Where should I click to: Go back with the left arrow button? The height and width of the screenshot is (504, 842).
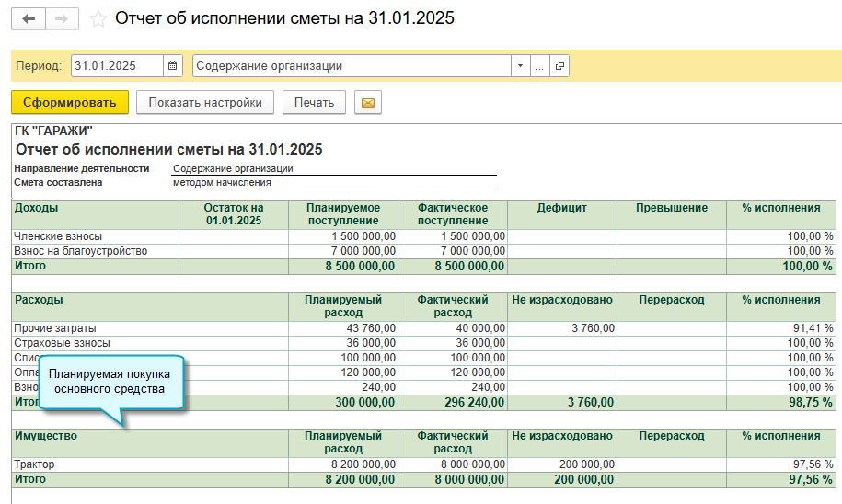click(29, 18)
